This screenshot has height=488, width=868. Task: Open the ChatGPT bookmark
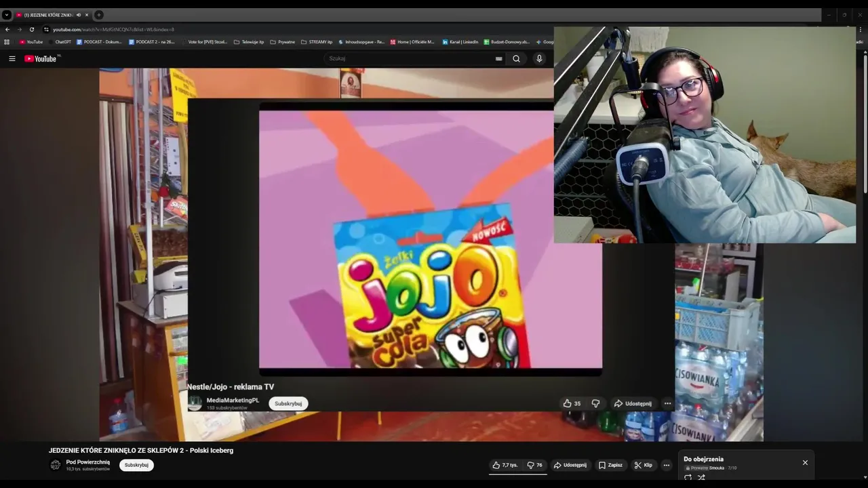pos(60,42)
